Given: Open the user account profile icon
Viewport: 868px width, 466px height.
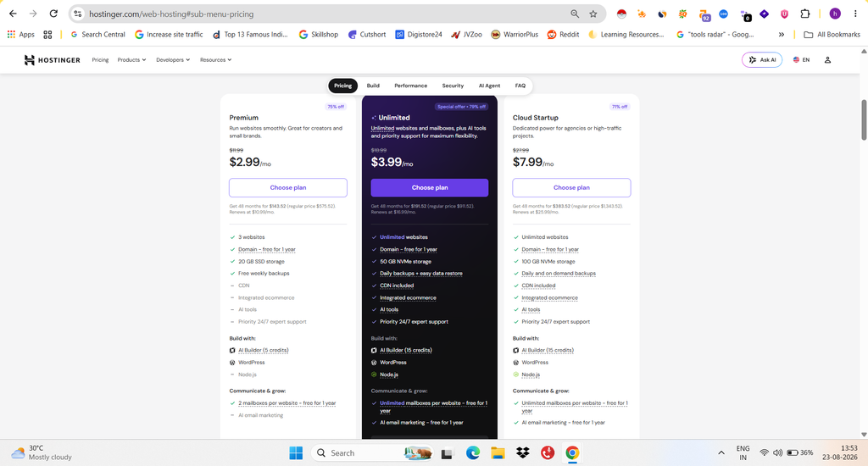Looking at the screenshot, I should coord(827,60).
